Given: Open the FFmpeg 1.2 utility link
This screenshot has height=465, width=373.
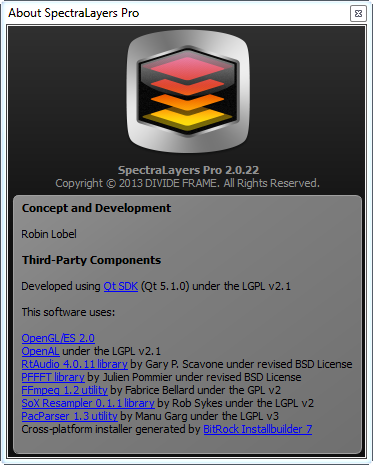Looking at the screenshot, I should click(x=64, y=390).
